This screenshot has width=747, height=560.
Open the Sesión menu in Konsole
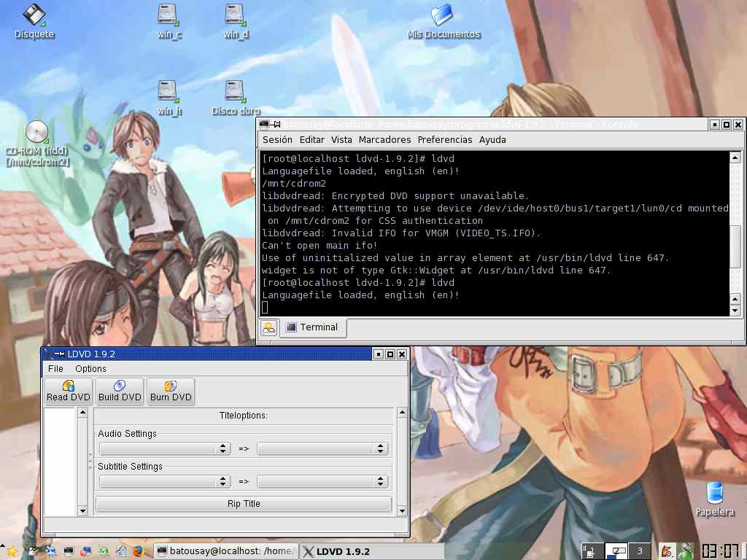point(277,139)
